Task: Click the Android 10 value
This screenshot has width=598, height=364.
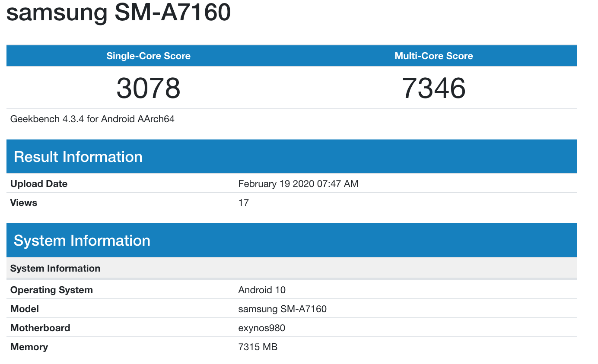Action: [262, 290]
